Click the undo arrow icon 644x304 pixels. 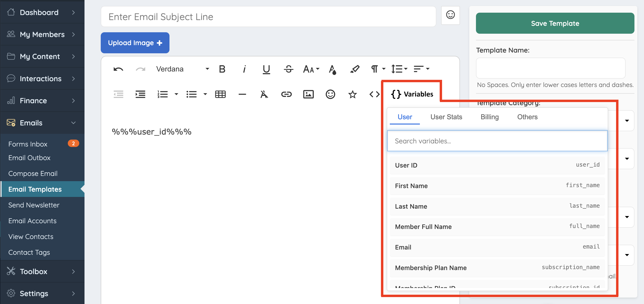click(118, 69)
